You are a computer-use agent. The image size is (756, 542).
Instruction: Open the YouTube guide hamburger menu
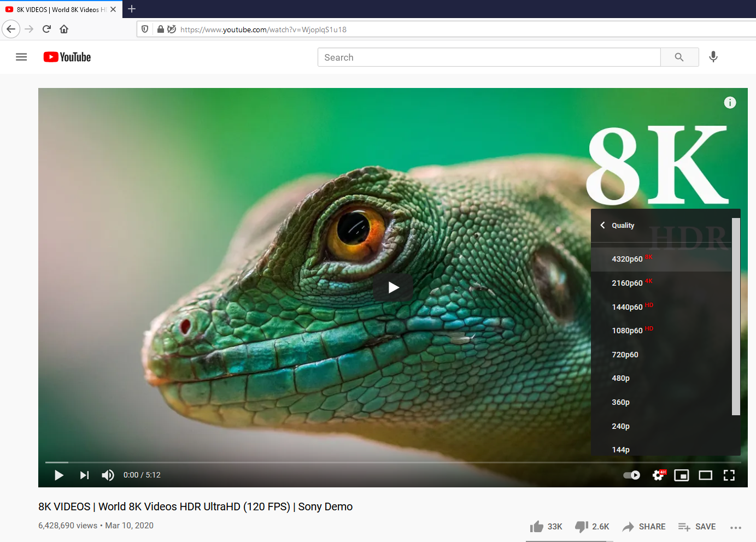point(21,57)
